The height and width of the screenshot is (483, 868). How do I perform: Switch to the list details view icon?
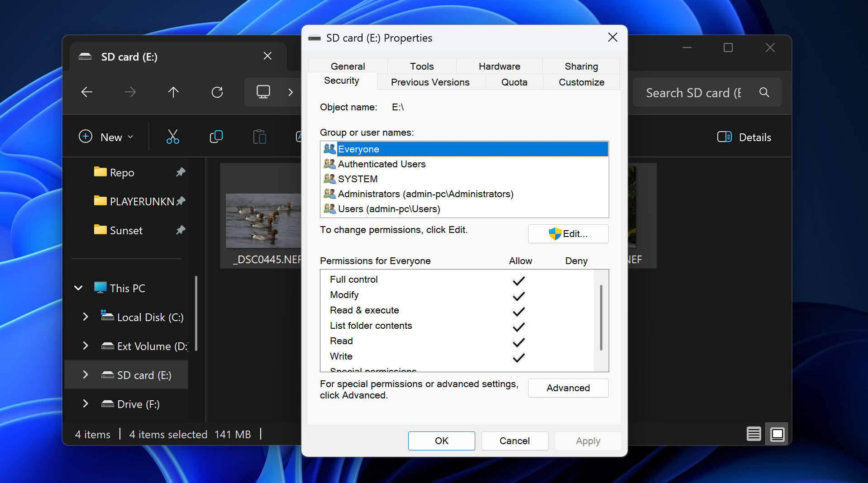click(754, 434)
